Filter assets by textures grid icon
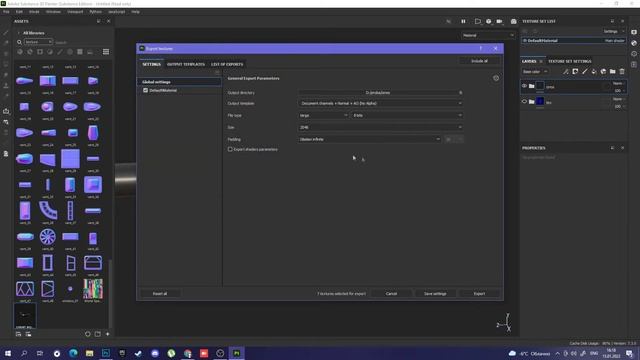 pos(80,52)
